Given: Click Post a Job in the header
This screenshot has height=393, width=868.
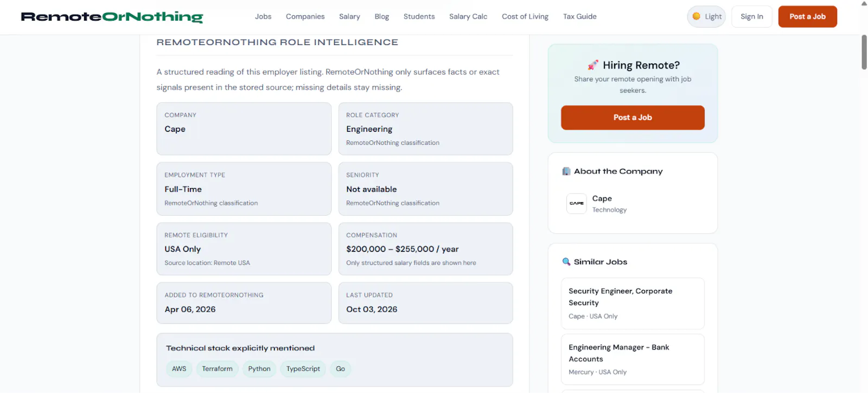Looking at the screenshot, I should [808, 17].
